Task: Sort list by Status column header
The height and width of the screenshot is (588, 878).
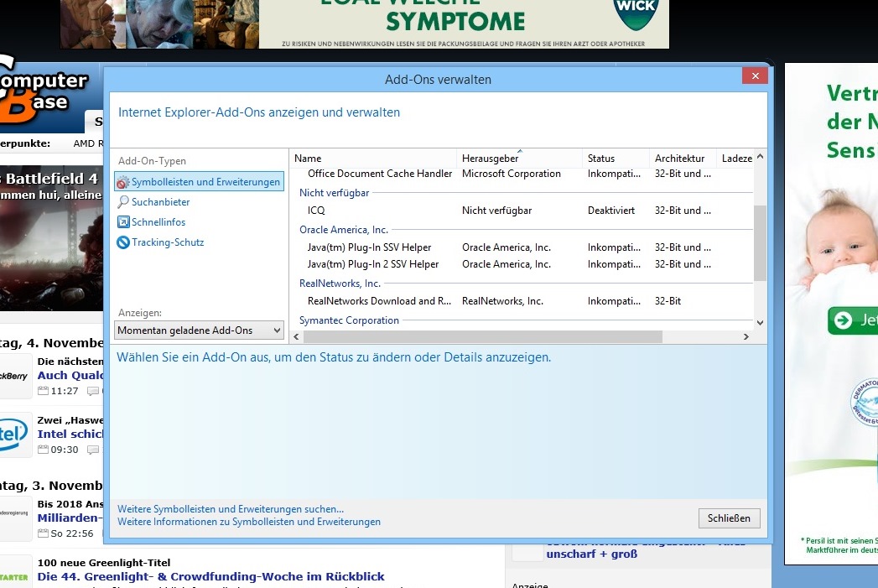Action: pos(616,159)
